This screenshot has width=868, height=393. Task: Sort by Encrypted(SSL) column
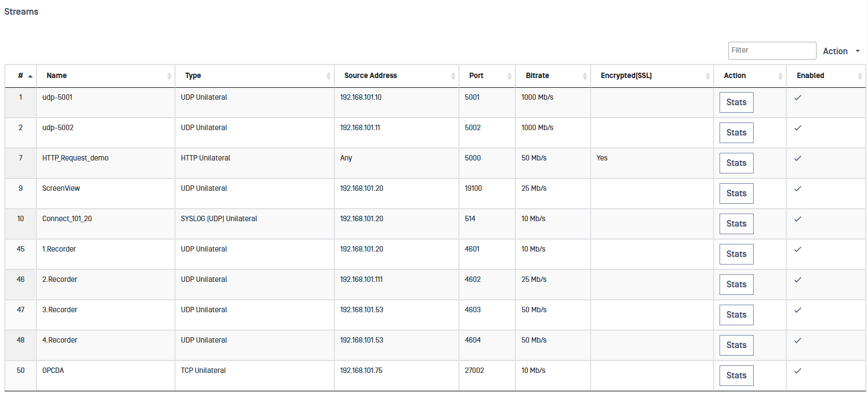coord(708,76)
